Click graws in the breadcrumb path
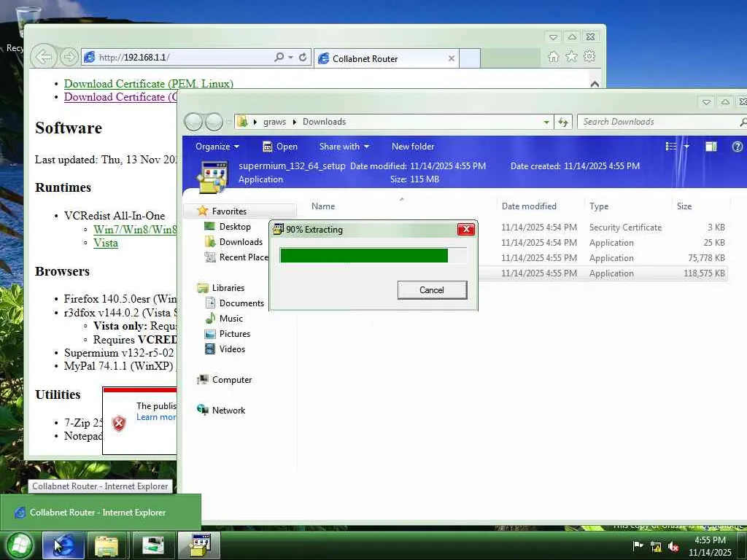The width and height of the screenshot is (747, 560). [x=275, y=122]
